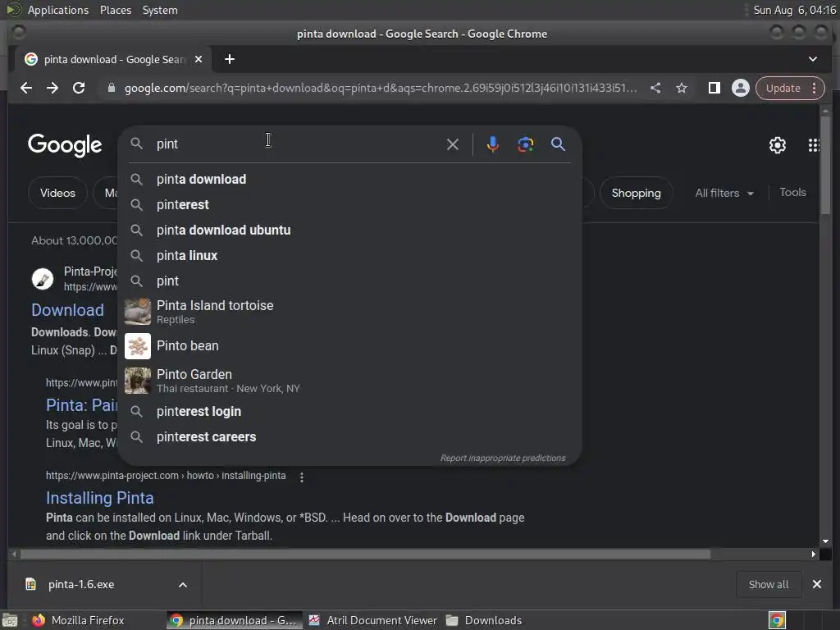This screenshot has width=840, height=630.
Task: Close the pinta download tab
Action: (199, 59)
